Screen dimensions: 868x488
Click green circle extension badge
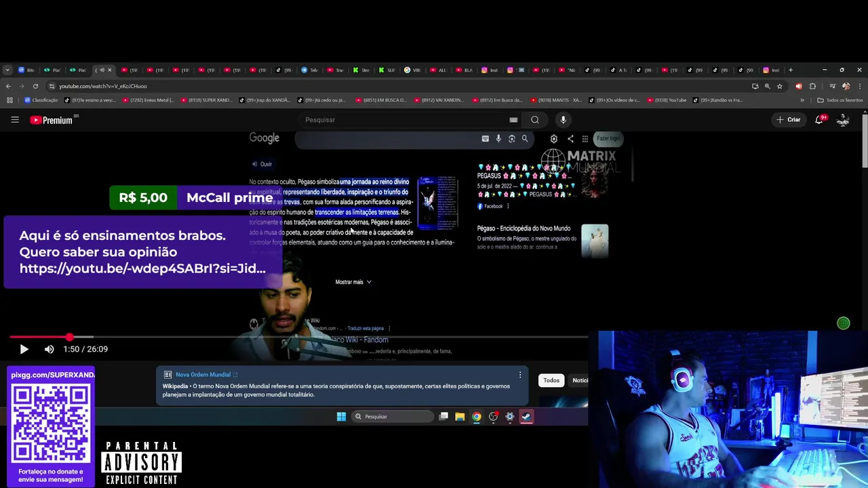pos(844,324)
